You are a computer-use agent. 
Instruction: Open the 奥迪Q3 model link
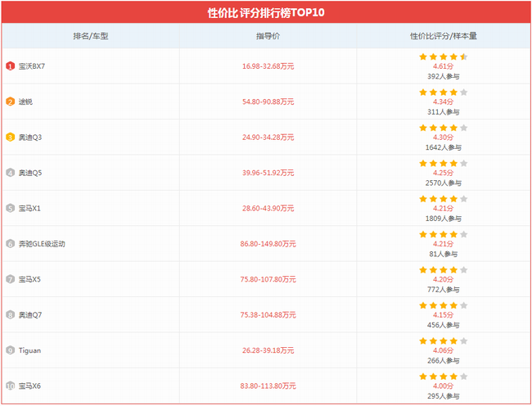point(30,138)
